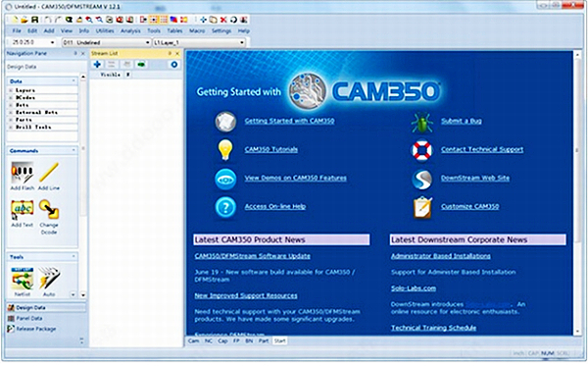The width and height of the screenshot is (588, 366).
Task: Open the Getting Started with CAM350 link
Action: pyautogui.click(x=289, y=121)
